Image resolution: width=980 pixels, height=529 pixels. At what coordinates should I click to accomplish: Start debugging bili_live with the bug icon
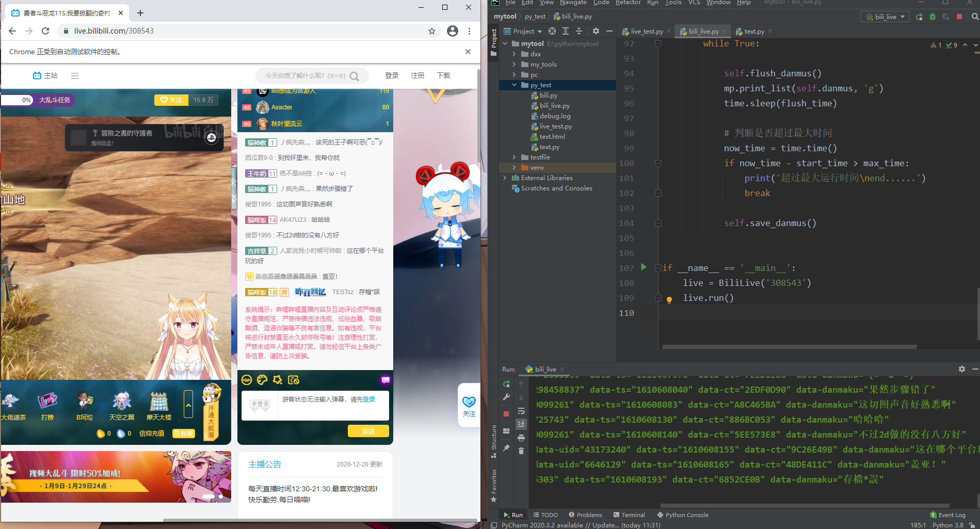pos(933,17)
